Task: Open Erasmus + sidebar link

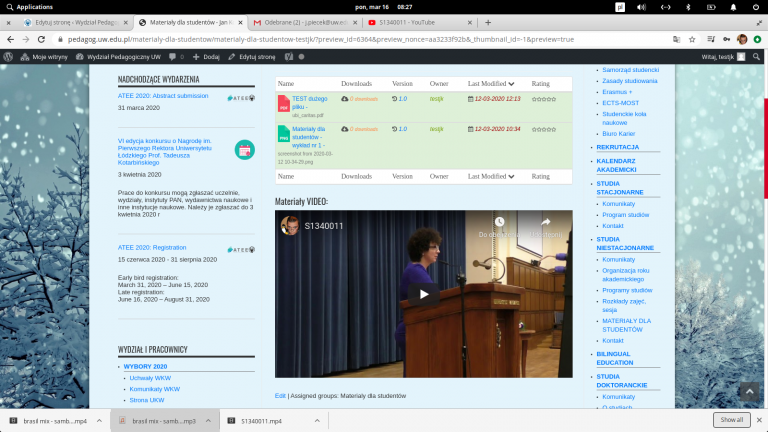Action: [617, 92]
